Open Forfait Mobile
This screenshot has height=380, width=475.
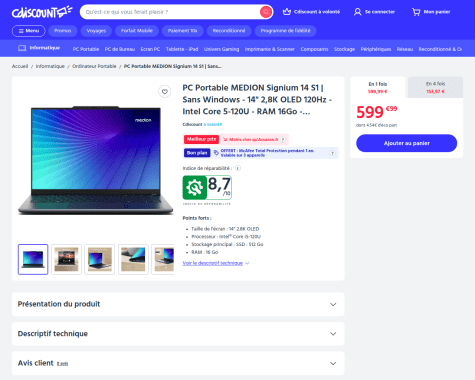(x=137, y=31)
